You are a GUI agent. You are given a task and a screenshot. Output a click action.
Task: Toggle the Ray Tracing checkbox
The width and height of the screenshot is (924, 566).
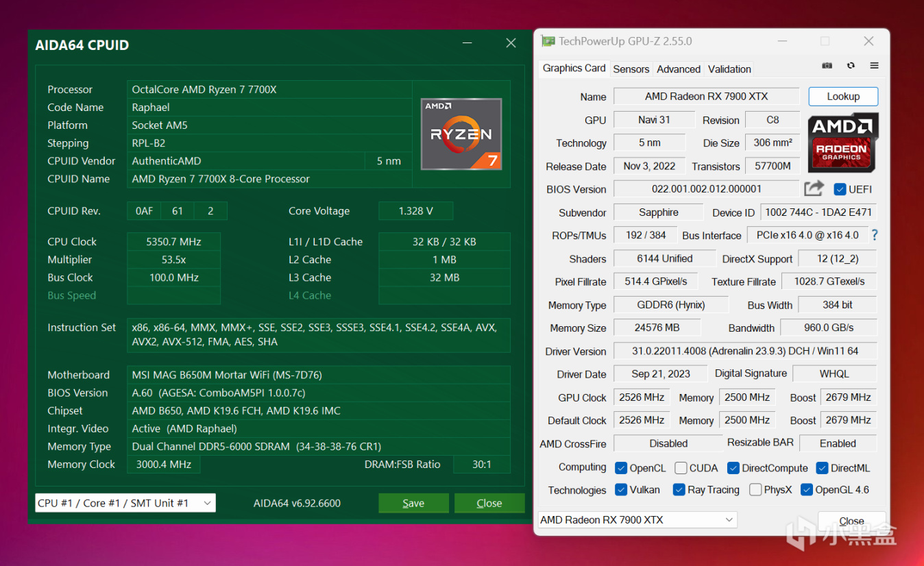(679, 490)
